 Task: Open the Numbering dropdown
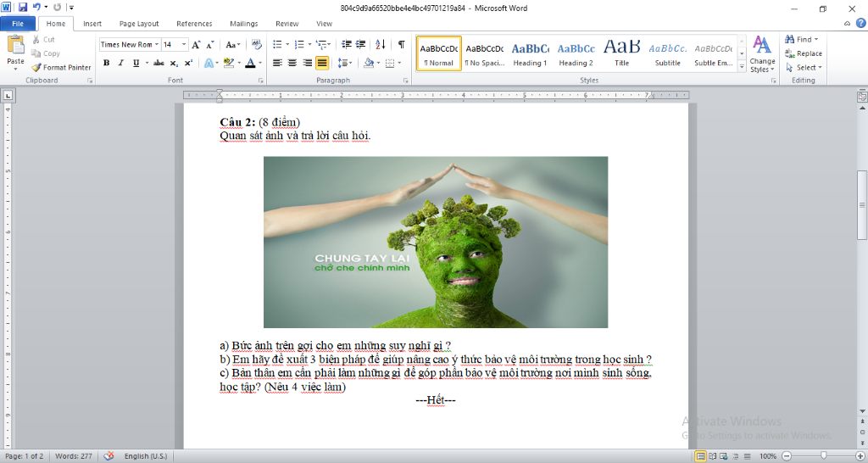pos(309,44)
